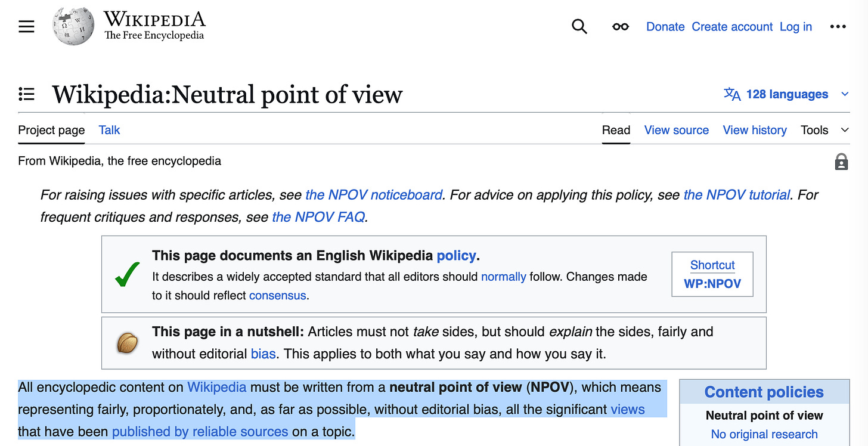Click the page title Wikipedia:Neutral point of view
This screenshot has height=446, width=868.
(227, 94)
